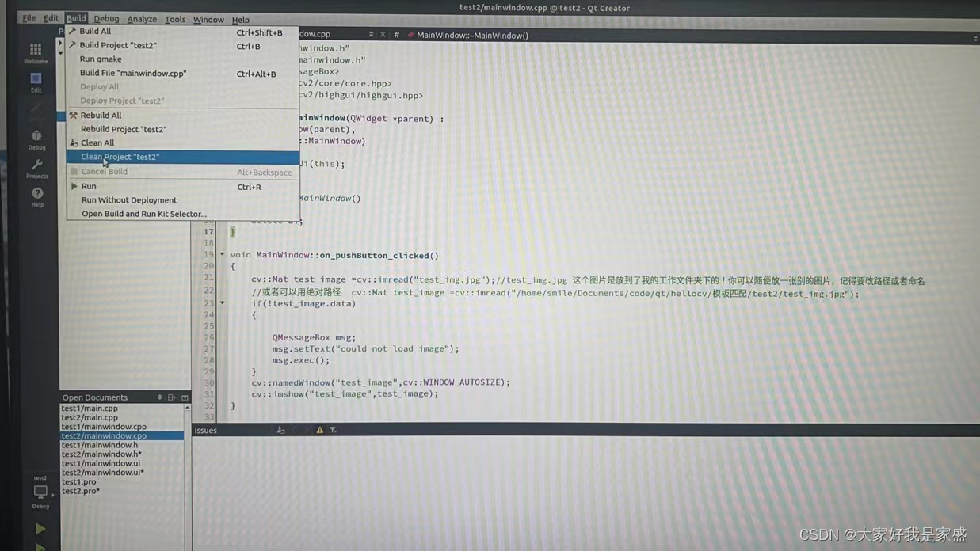Open the Tools menu
This screenshot has height=551, width=980.
pos(175,19)
